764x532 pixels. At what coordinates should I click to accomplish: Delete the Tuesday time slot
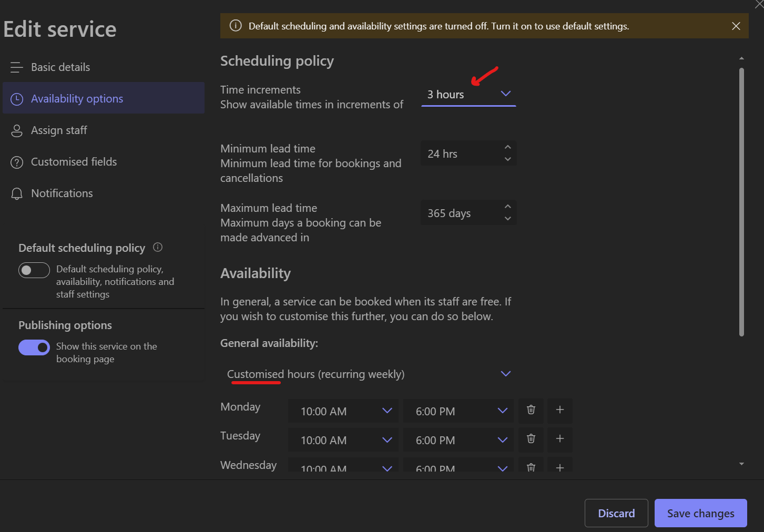click(531, 439)
